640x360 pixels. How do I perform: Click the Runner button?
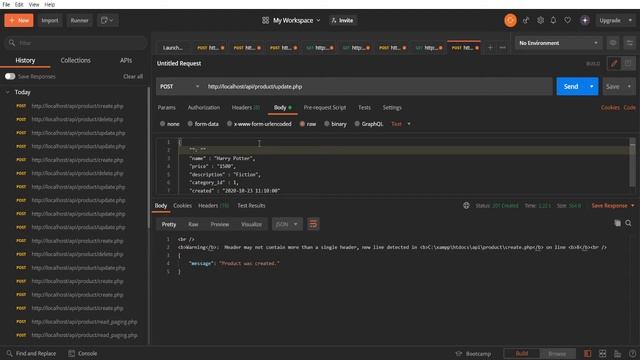pyautogui.click(x=80, y=20)
